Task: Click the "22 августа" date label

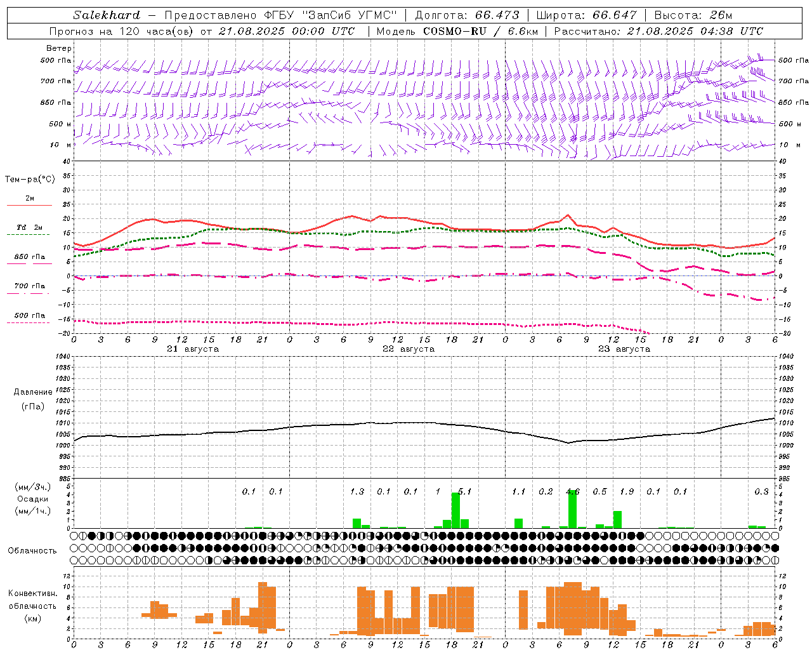Action: point(409,349)
